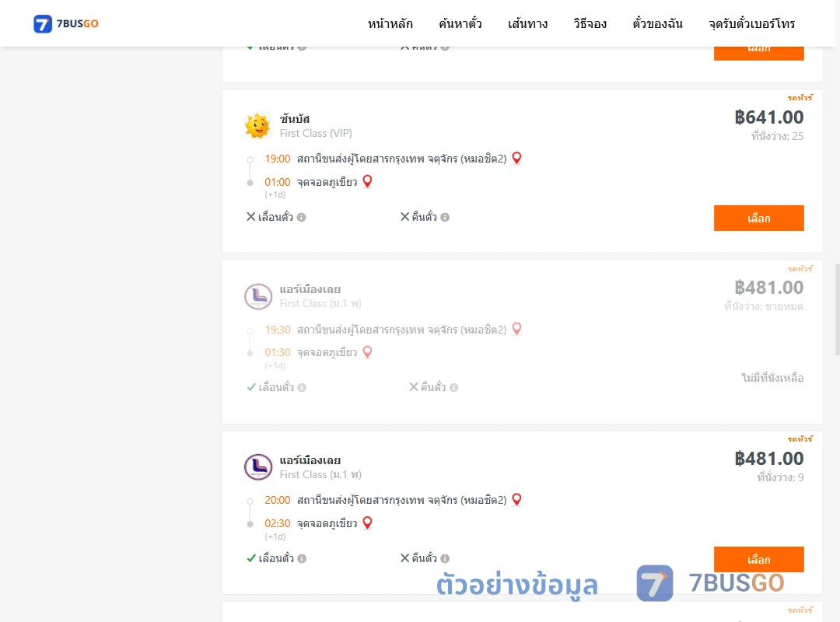Screen dimensions: 840x622
Task: Show เลื่อนตั๋ว info icon on the ซันบัส trip
Action: tap(302, 217)
